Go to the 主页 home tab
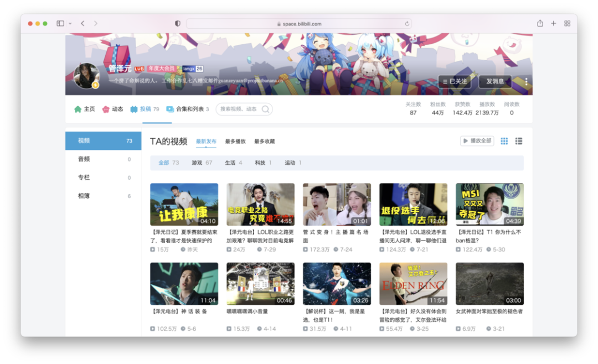Image resolution: width=598 pixels, height=364 pixels. (x=85, y=109)
